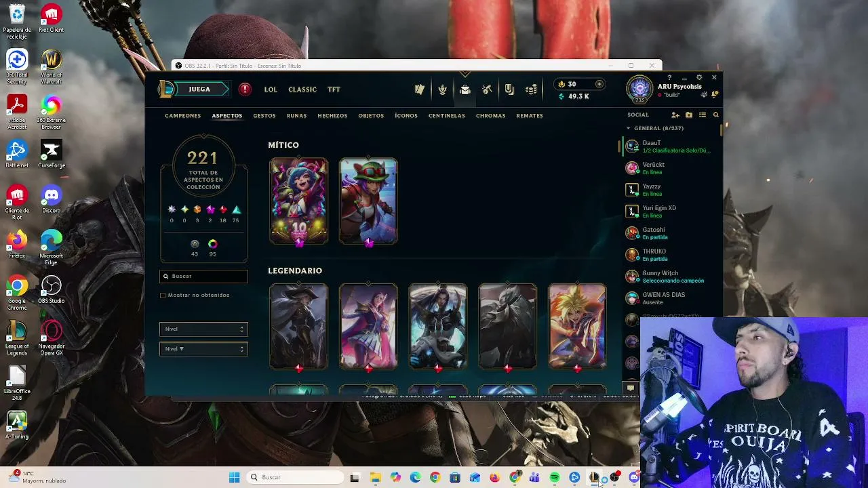Click the plus button to buy RP
This screenshot has height=488, width=868.
tap(599, 84)
